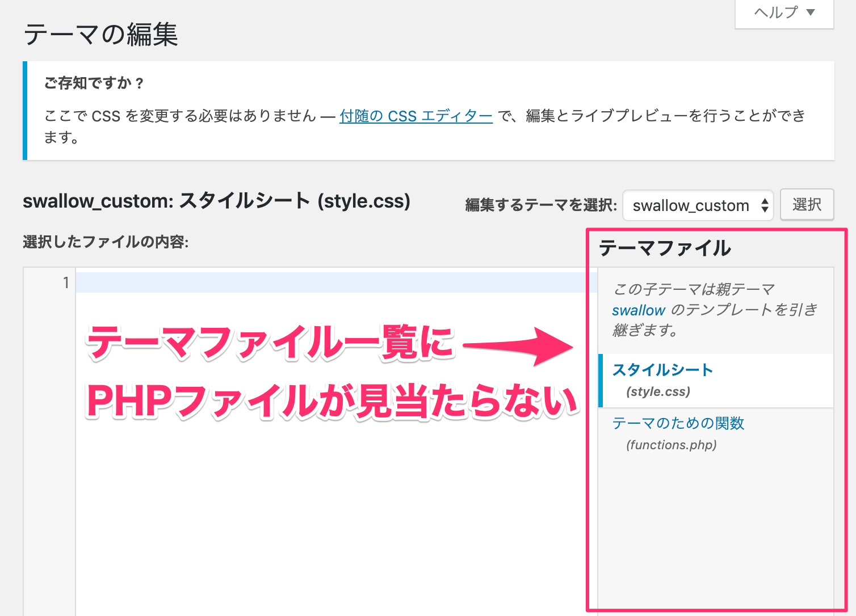Open the parent theme swallow link
Viewport: 856px width, 616px height.
(x=638, y=310)
